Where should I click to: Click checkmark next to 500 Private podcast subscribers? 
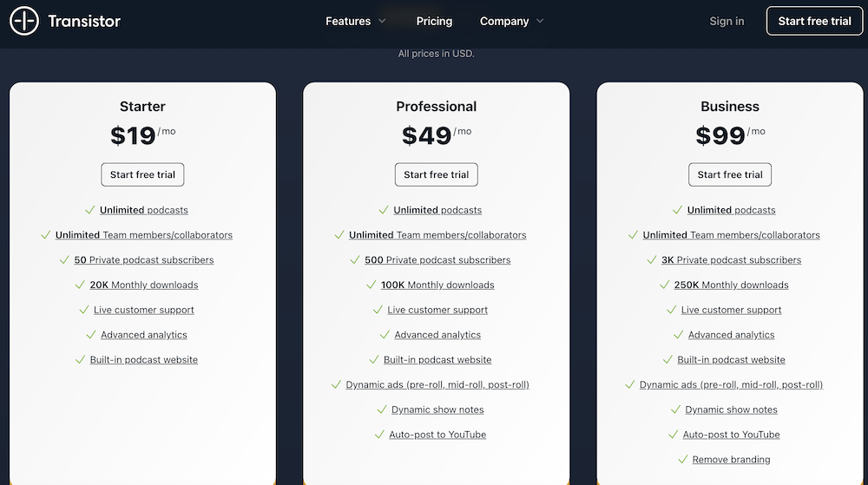point(355,259)
